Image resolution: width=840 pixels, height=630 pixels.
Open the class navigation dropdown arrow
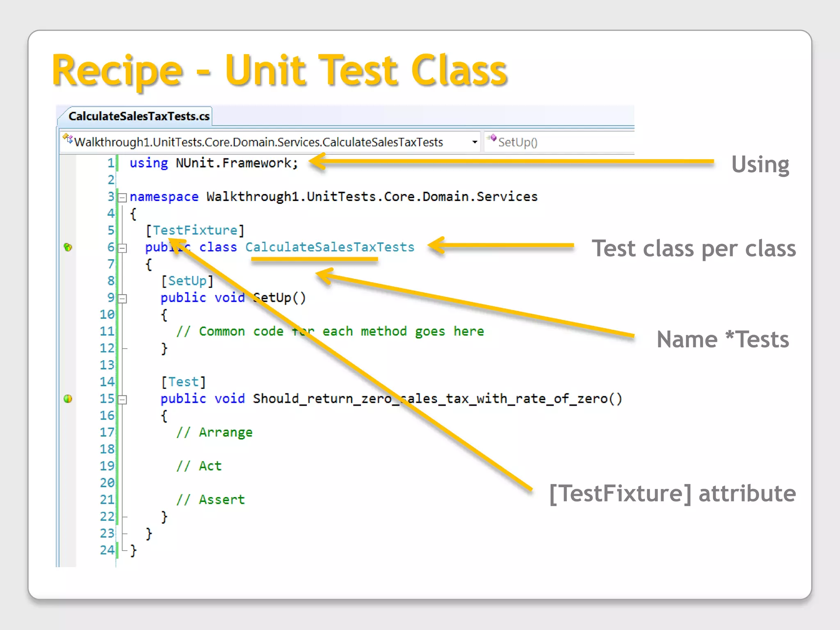tap(475, 142)
